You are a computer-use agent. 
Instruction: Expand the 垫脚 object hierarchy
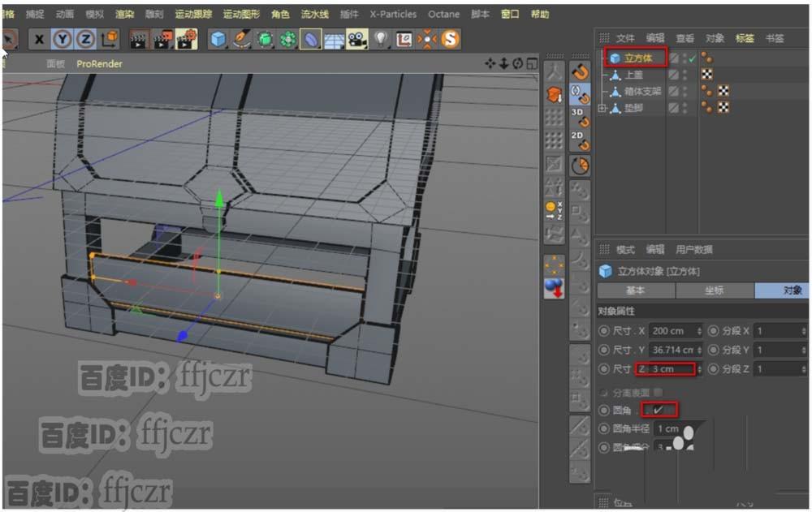(x=602, y=108)
